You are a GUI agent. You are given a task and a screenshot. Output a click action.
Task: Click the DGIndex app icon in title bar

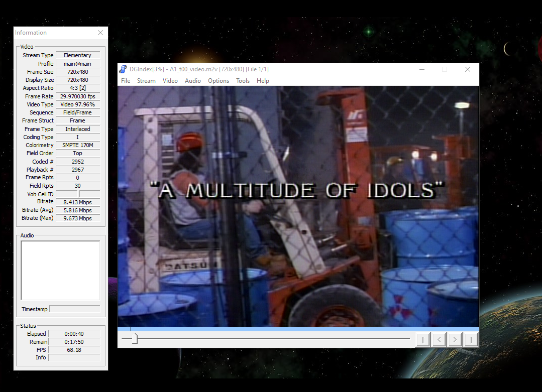click(123, 69)
